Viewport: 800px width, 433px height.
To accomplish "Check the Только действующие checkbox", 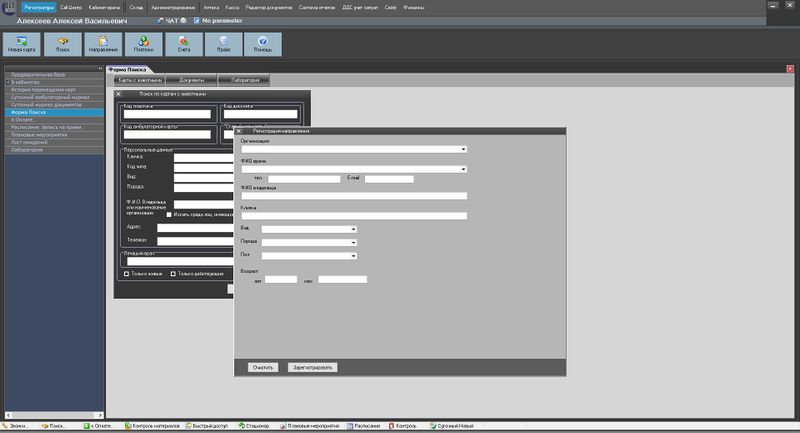I will [173, 274].
